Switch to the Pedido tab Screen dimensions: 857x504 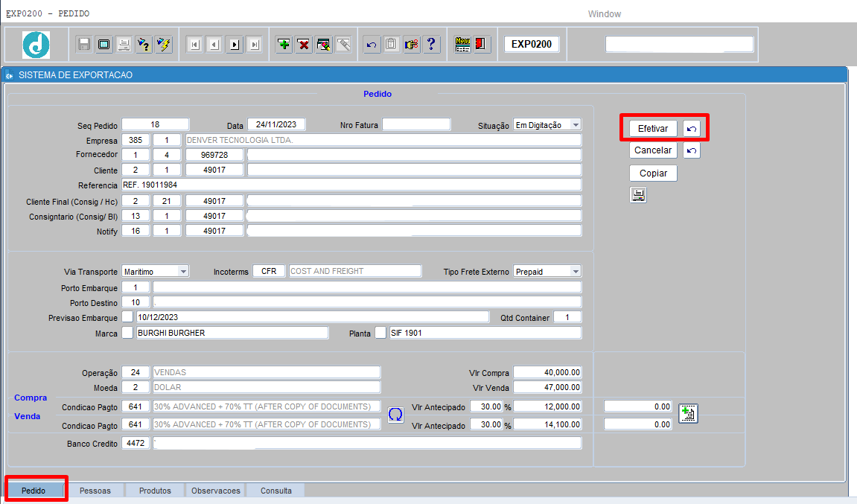(34, 491)
